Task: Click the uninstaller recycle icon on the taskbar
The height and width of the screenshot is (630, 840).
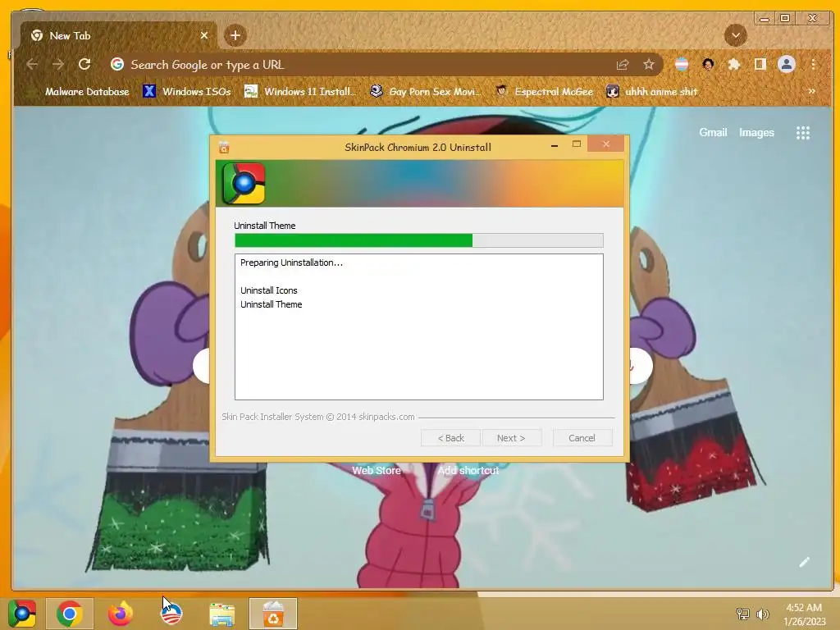Action: 273,614
